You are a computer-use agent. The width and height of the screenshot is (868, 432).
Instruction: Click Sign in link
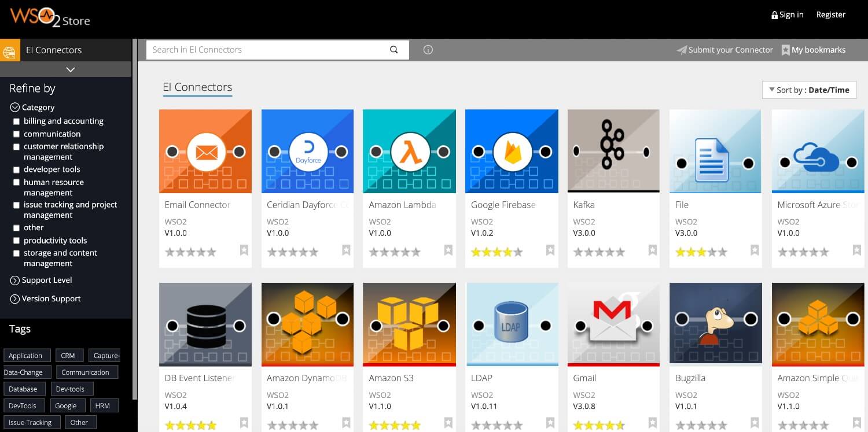788,15
